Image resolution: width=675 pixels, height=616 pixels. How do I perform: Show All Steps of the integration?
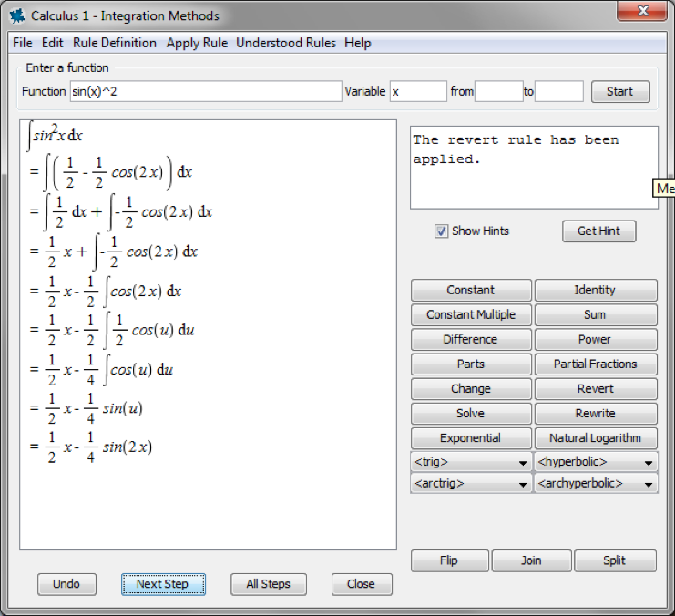(269, 584)
